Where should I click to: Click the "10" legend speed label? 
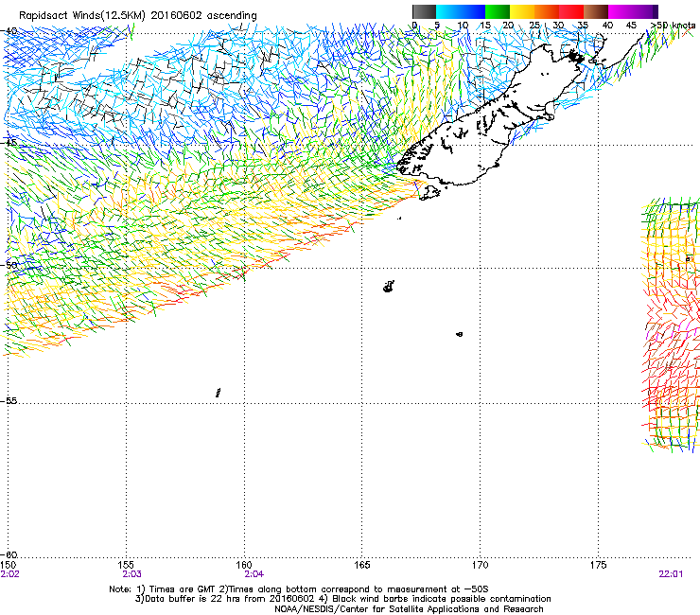pos(463,26)
